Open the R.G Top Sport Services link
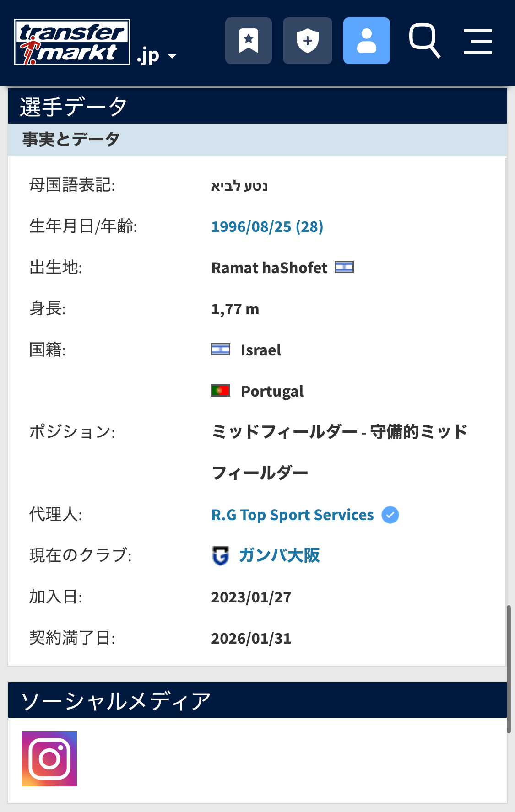Screen dimensions: 515x812 coord(292,515)
